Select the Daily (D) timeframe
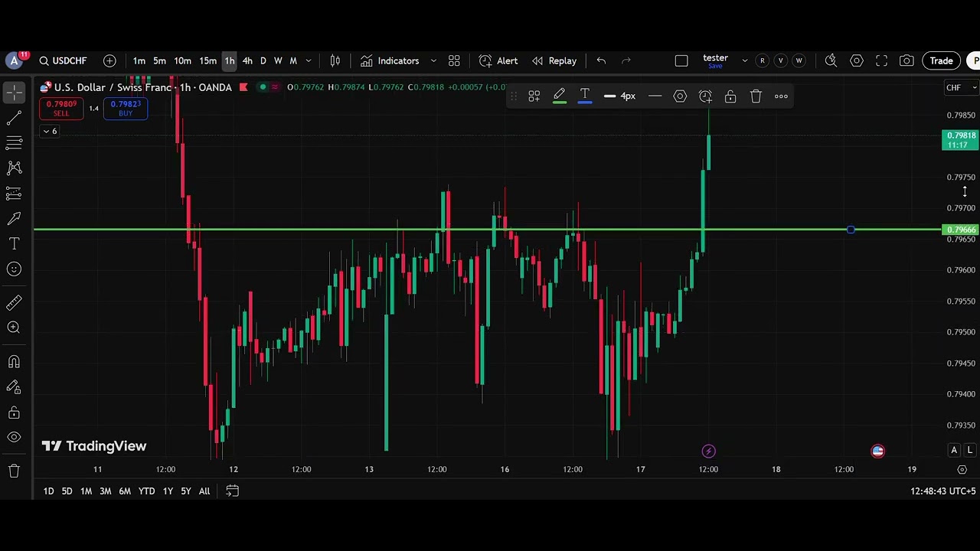 pos(263,61)
